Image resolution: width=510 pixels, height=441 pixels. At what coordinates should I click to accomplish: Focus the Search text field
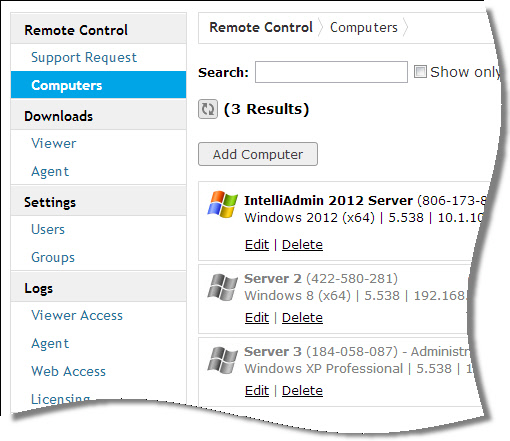click(331, 72)
